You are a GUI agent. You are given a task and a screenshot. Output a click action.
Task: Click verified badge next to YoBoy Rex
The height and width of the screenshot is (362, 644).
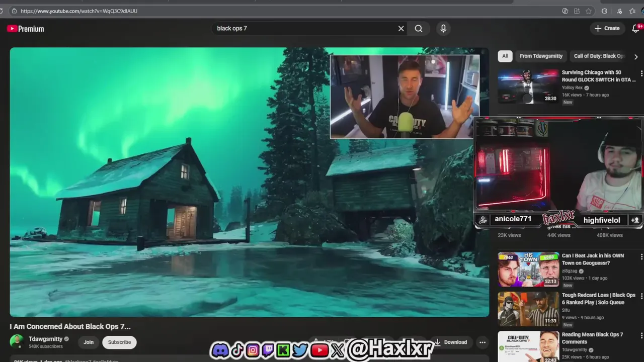[587, 87]
